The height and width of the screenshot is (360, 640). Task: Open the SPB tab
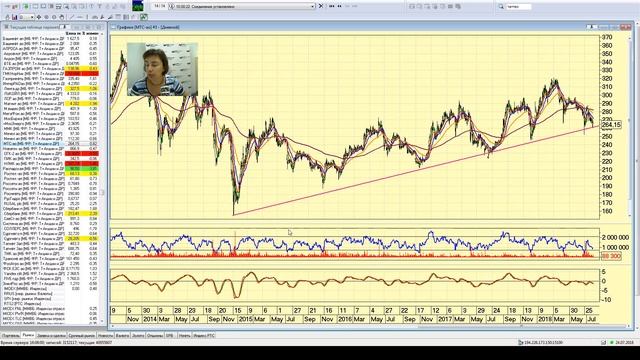click(x=169, y=336)
